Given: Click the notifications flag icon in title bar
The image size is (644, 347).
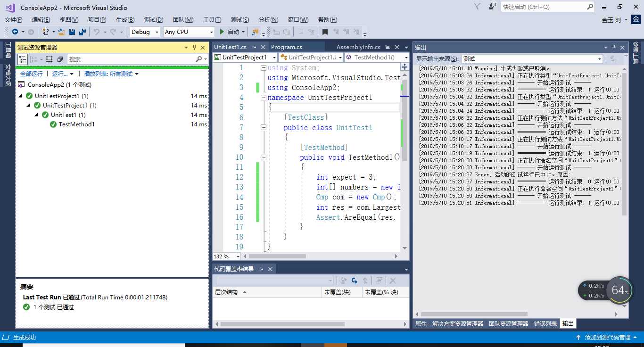Looking at the screenshot, I should click(x=477, y=7).
